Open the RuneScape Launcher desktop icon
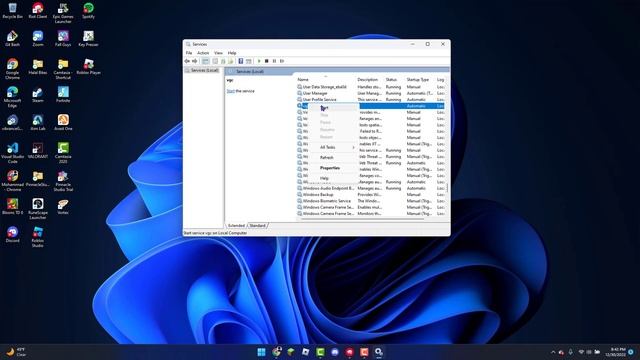The height and width of the screenshot is (360, 640). pos(38,209)
